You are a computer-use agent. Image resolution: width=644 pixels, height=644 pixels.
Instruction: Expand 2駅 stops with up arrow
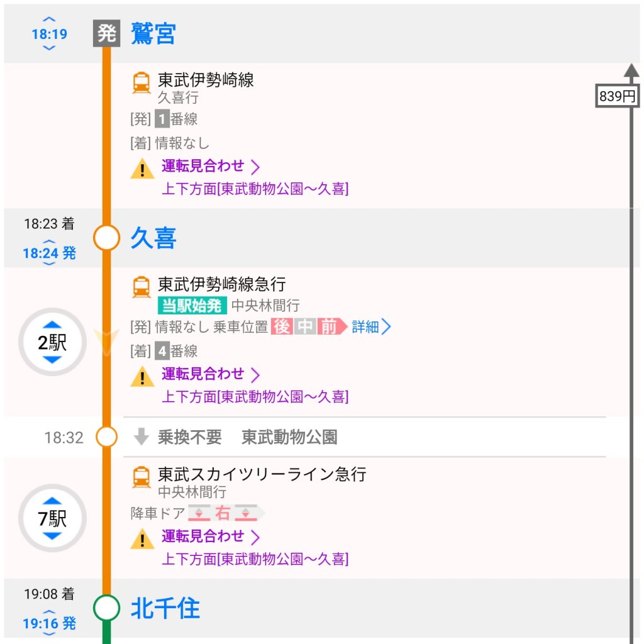[52, 325]
